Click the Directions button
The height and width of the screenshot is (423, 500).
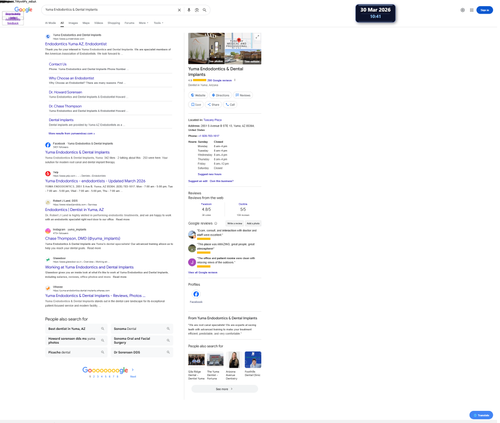(x=221, y=95)
